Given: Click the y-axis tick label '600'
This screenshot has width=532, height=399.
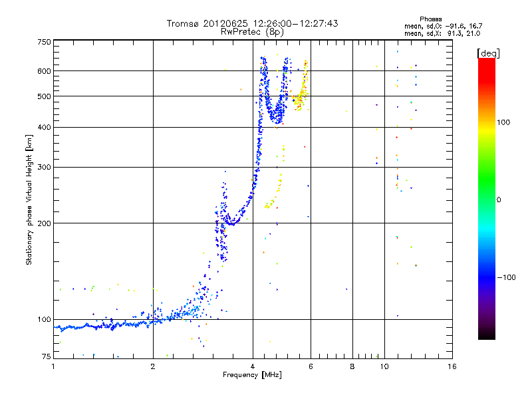Looking at the screenshot, I should 44,71.
